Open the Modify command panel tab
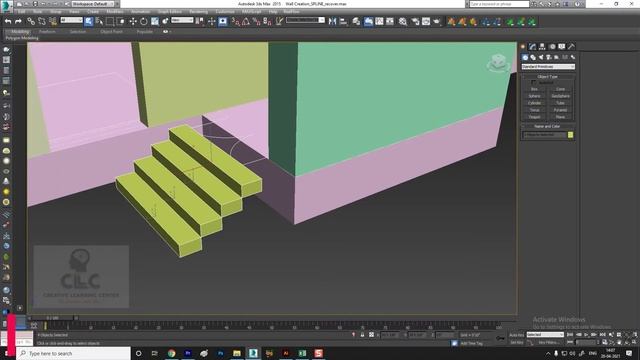Viewport: 640px width, 360px height. point(532,47)
